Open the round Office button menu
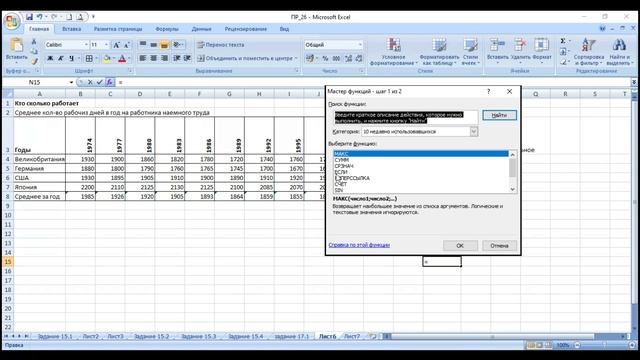The image size is (640, 360). point(11,22)
